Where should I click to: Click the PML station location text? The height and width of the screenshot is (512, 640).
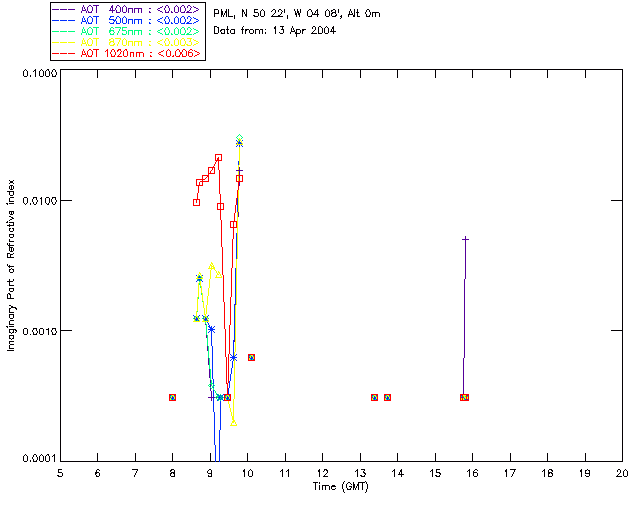coord(297,13)
